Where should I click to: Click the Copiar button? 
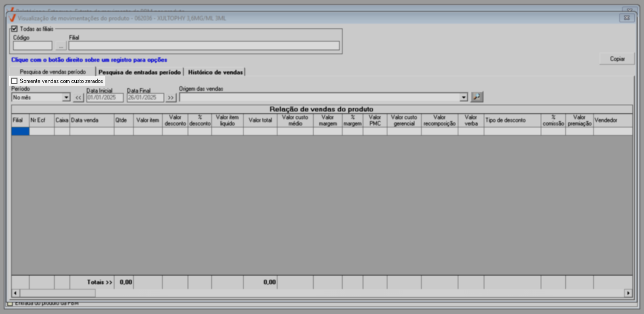coord(617,59)
